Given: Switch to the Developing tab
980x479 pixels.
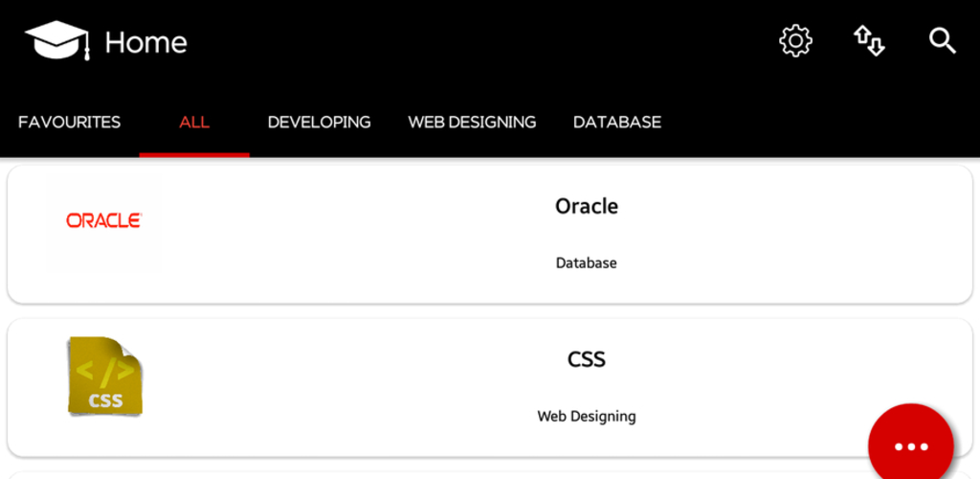Looking at the screenshot, I should pos(319,122).
